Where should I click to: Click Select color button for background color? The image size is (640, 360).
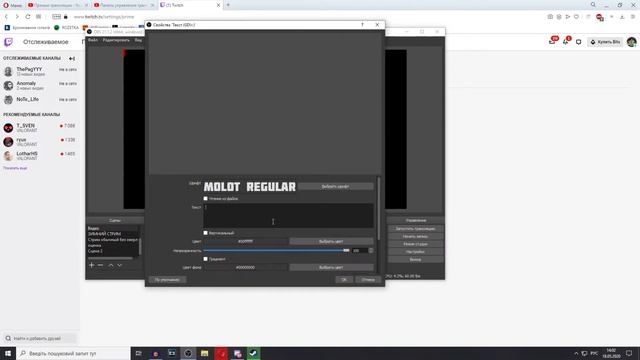tap(331, 267)
